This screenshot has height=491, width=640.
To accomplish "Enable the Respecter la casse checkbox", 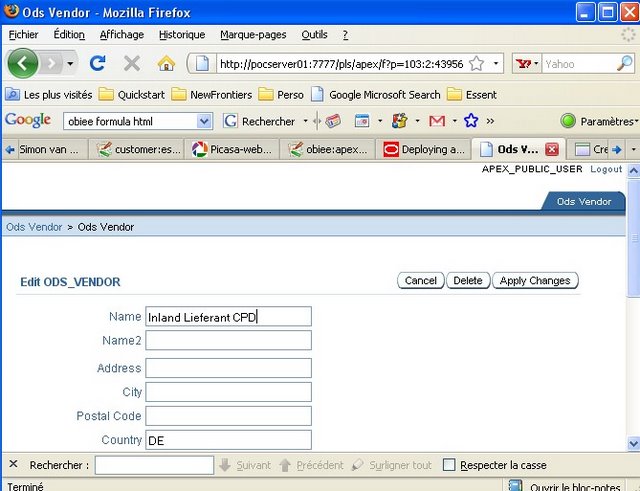I will coord(449,465).
